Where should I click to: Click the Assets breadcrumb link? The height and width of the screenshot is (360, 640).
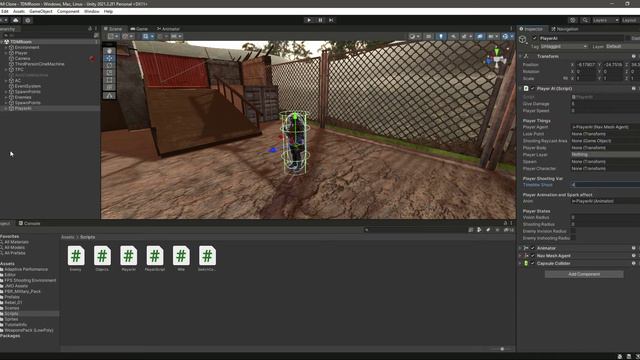(x=68, y=237)
